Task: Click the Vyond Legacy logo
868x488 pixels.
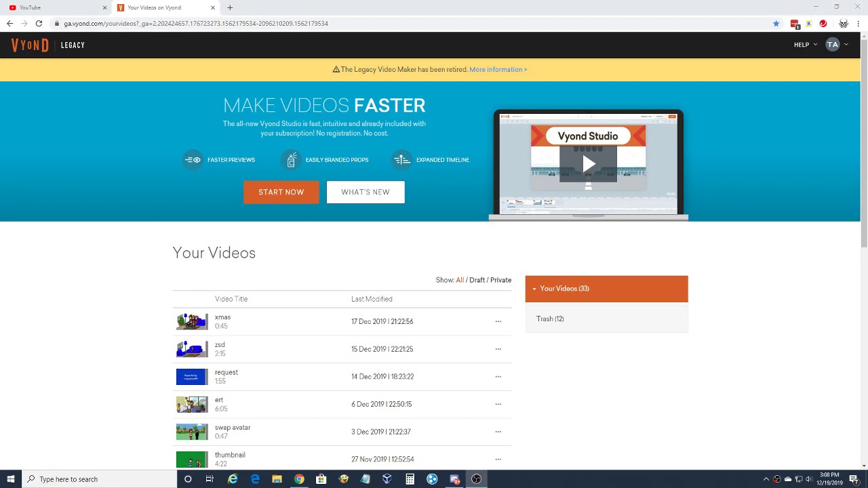Action: tap(47, 45)
